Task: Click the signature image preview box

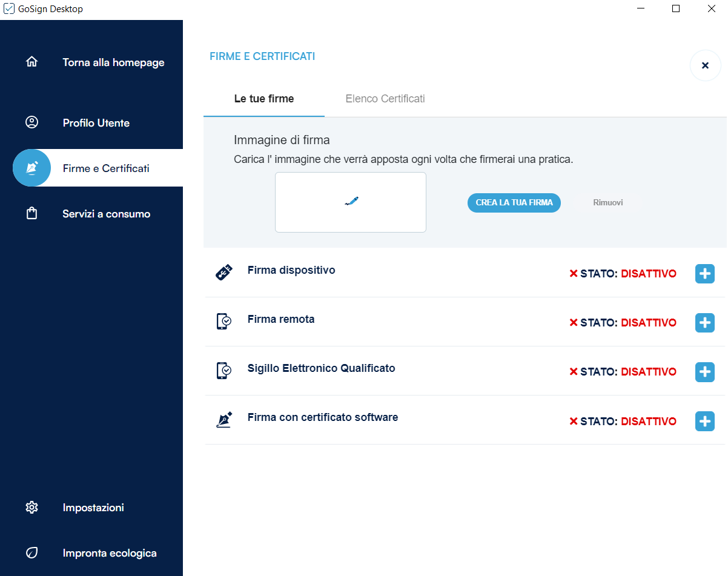Action: [x=350, y=202]
